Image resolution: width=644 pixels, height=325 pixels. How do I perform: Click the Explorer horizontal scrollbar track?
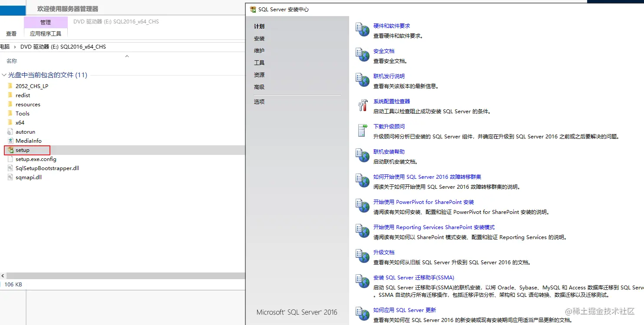[x=126, y=276]
